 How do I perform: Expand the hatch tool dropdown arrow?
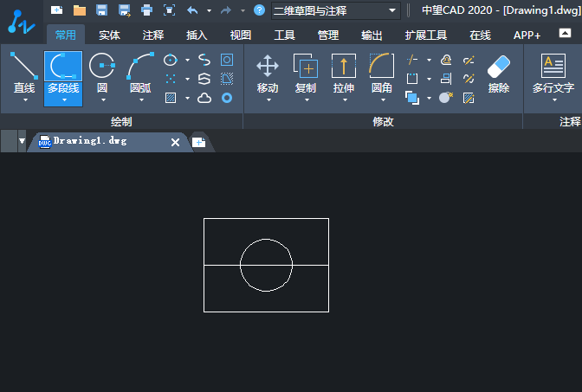[x=187, y=98]
